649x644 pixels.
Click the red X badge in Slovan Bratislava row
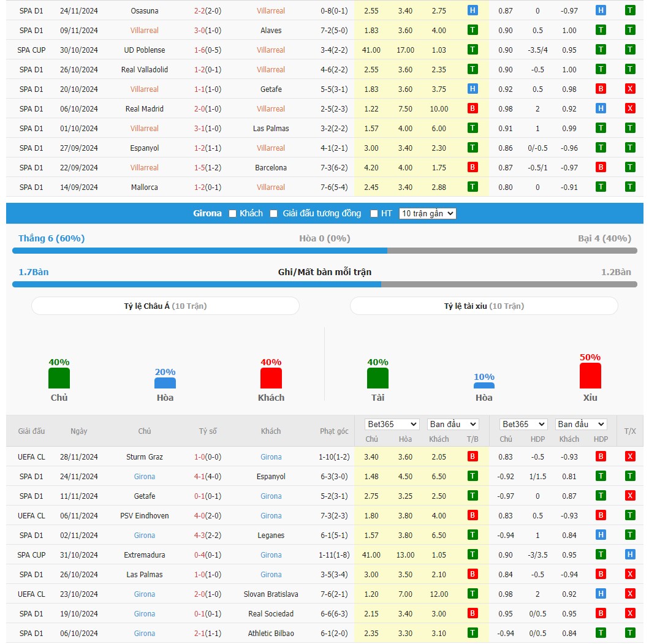pos(630,594)
